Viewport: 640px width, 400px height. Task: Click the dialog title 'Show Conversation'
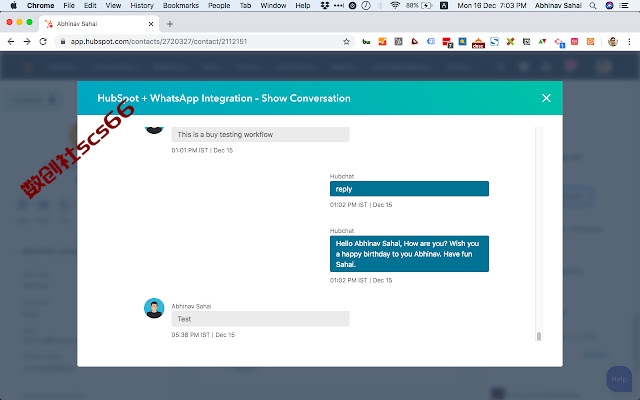coord(306,98)
